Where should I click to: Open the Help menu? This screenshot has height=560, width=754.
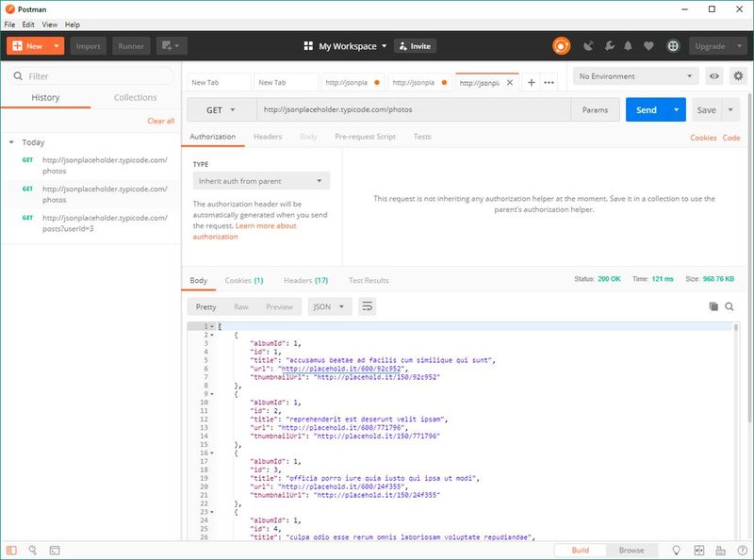[73, 25]
